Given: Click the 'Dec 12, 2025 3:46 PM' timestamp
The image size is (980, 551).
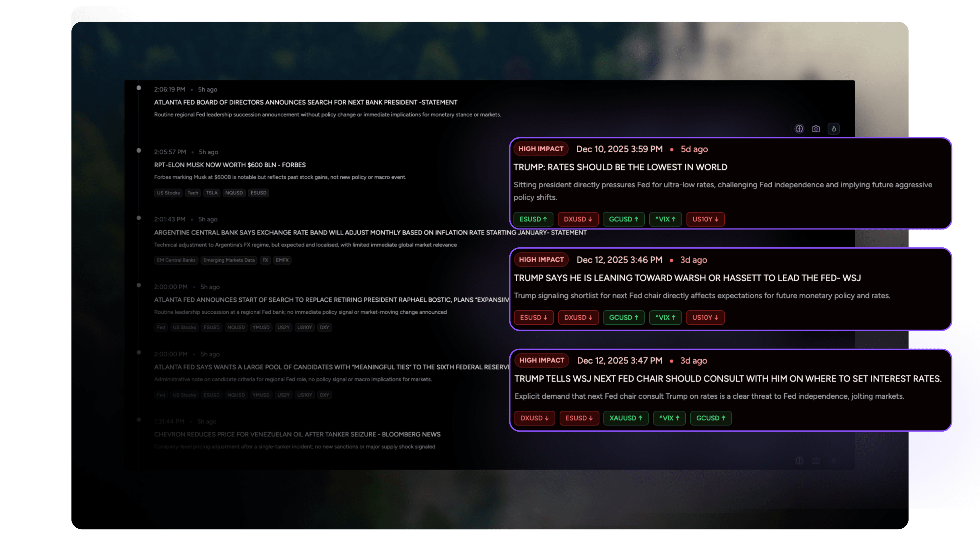Looking at the screenshot, I should pos(619,260).
